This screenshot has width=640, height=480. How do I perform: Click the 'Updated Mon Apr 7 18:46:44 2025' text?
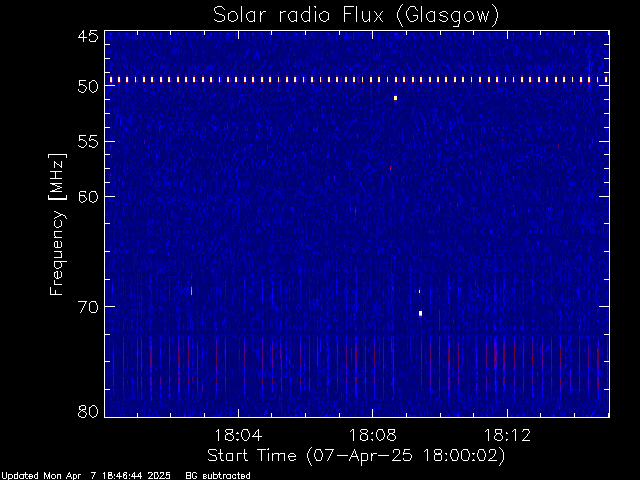(86, 476)
